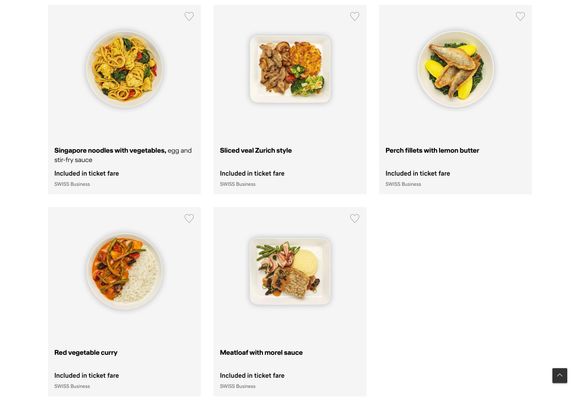Select the Sliced veal Zurich style title

click(x=256, y=151)
